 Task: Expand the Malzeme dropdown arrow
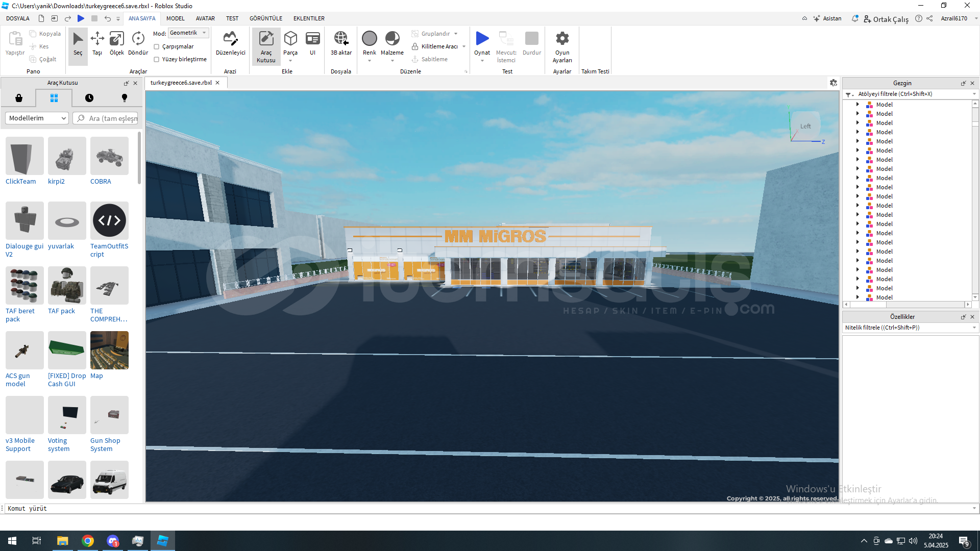393,61
